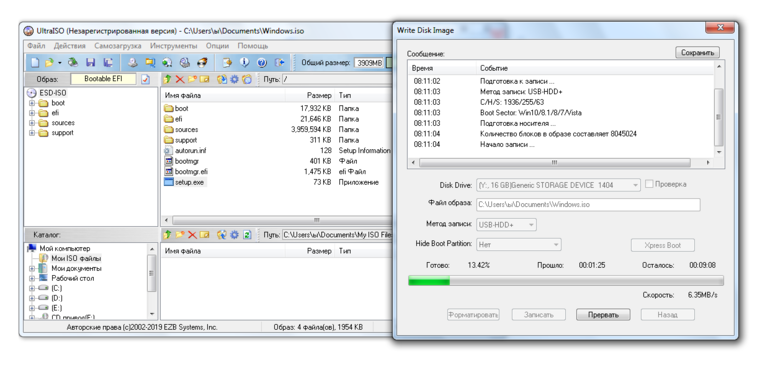Viewport: 760px width, 365px height.
Task: Expand the sources folder in image tree
Action: pyautogui.click(x=32, y=123)
